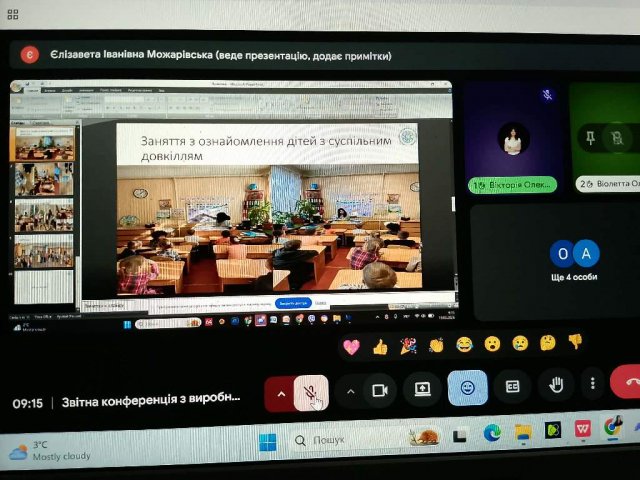Select the blank fifth slide thumbnail
This screenshot has height=480, width=640.
coord(44,287)
